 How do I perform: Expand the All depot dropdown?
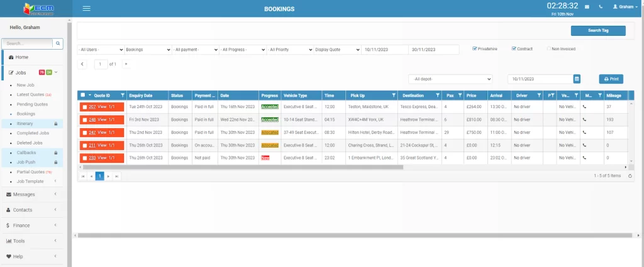point(450,79)
